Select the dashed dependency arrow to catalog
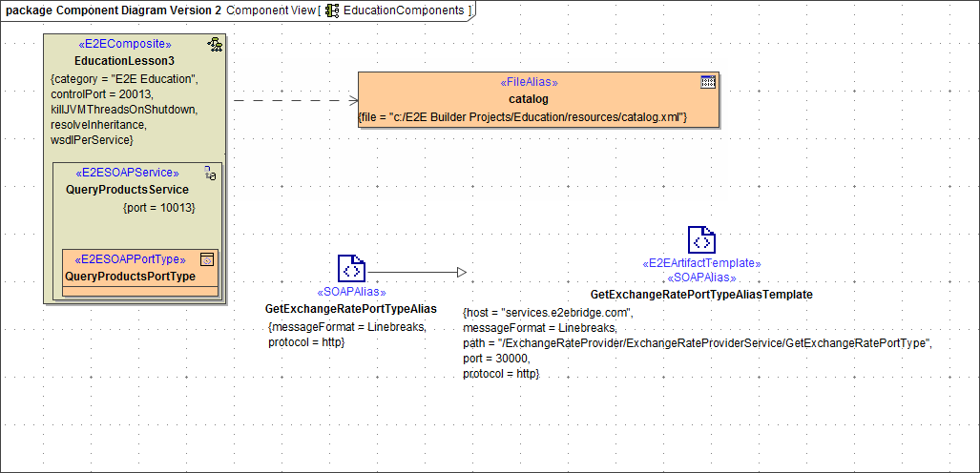Viewport: 980px width, 473px height. [x=294, y=100]
